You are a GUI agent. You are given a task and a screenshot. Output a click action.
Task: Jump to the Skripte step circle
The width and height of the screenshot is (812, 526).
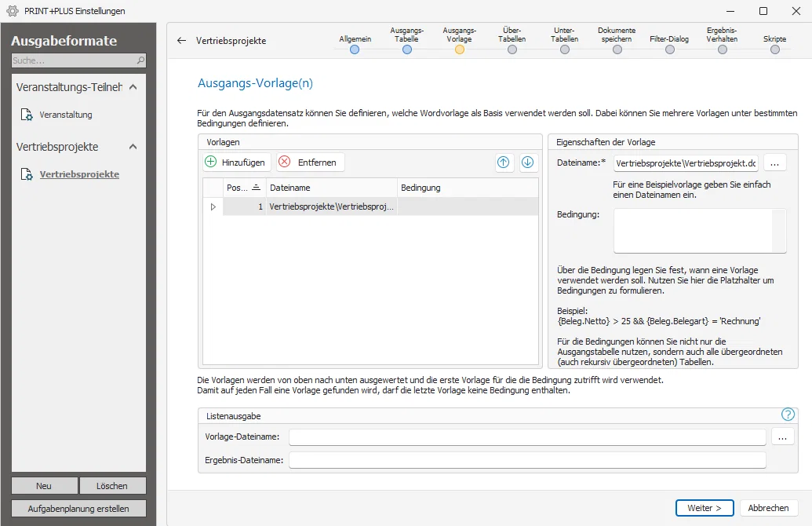(x=774, y=49)
